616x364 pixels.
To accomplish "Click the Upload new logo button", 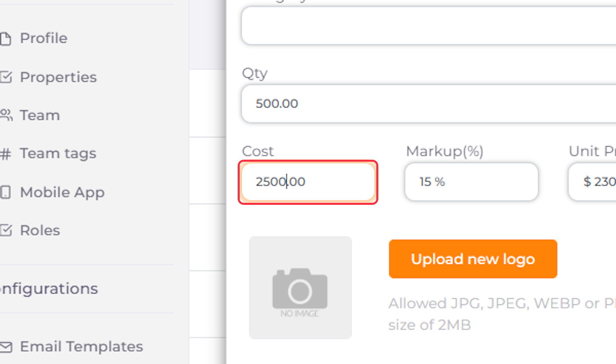I will click(473, 259).
